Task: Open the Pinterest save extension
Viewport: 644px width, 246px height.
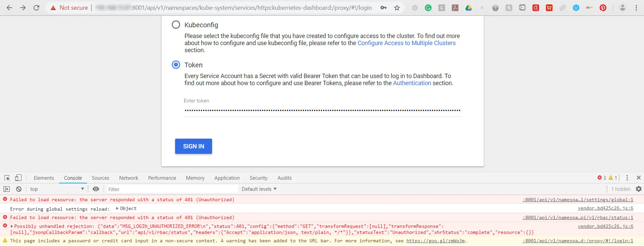Action: tap(603, 8)
